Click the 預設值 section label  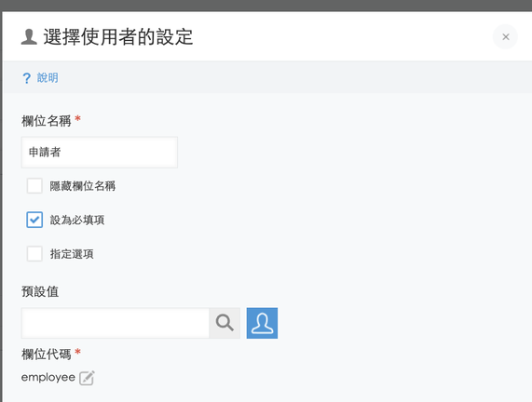(40, 291)
